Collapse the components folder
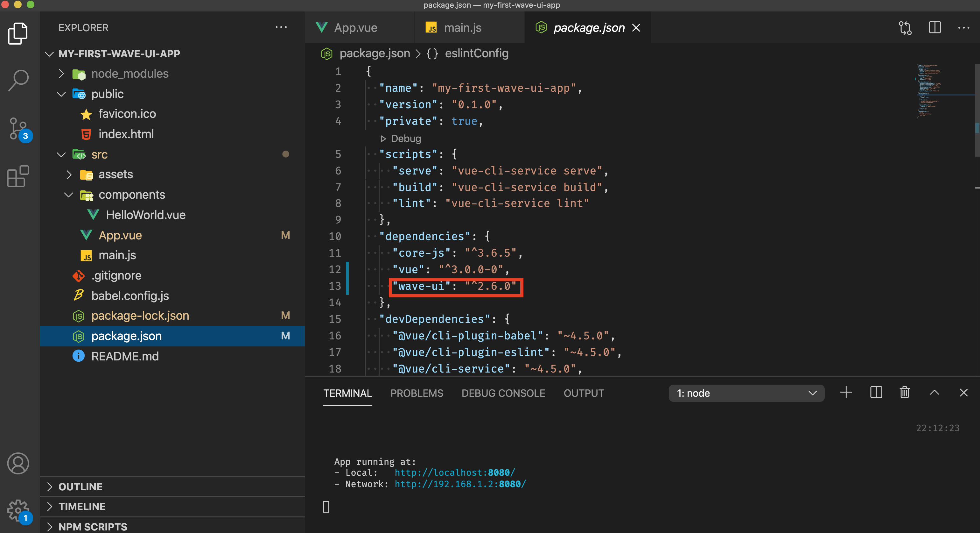 [69, 195]
